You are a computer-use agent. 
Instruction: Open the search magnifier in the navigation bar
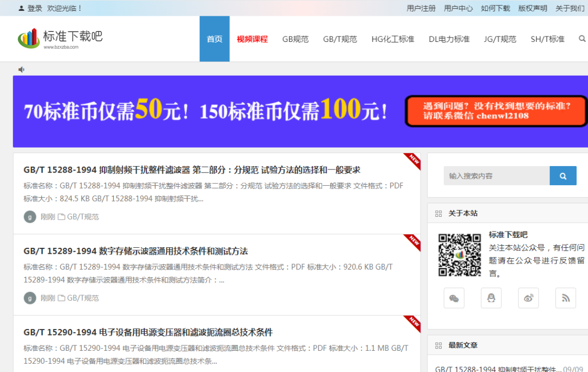(x=582, y=39)
